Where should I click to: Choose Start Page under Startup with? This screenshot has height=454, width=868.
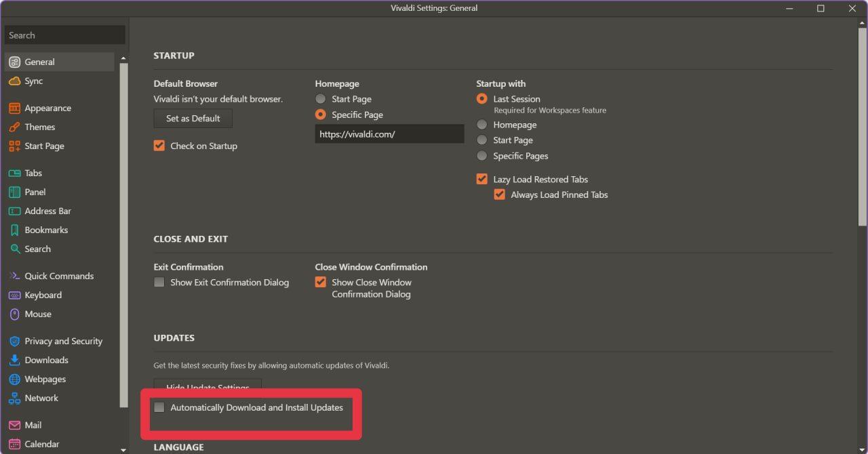pyautogui.click(x=481, y=140)
